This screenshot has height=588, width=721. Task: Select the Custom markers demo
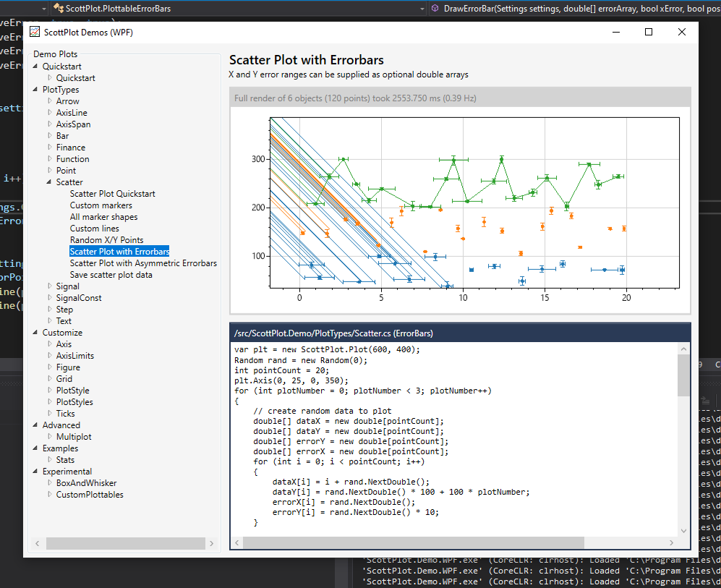101,205
